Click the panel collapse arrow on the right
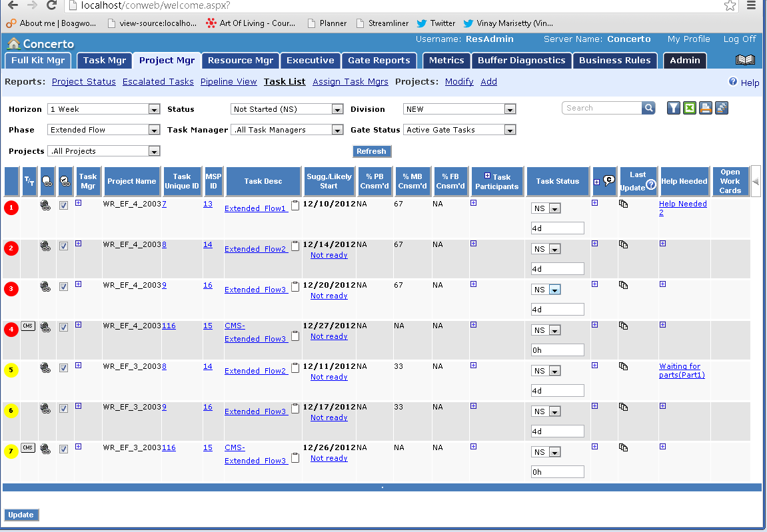The image size is (767, 532). (x=756, y=181)
